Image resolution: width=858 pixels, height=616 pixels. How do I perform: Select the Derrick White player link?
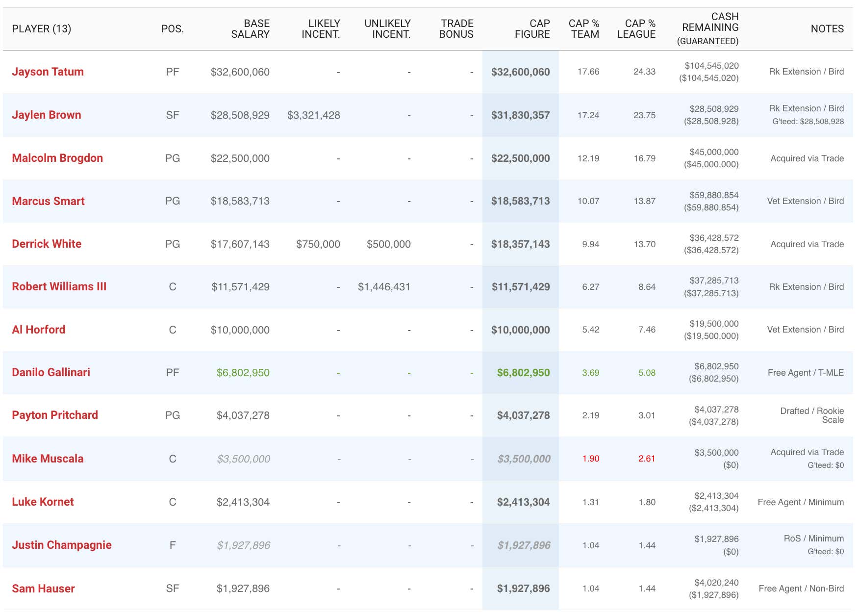[47, 244]
